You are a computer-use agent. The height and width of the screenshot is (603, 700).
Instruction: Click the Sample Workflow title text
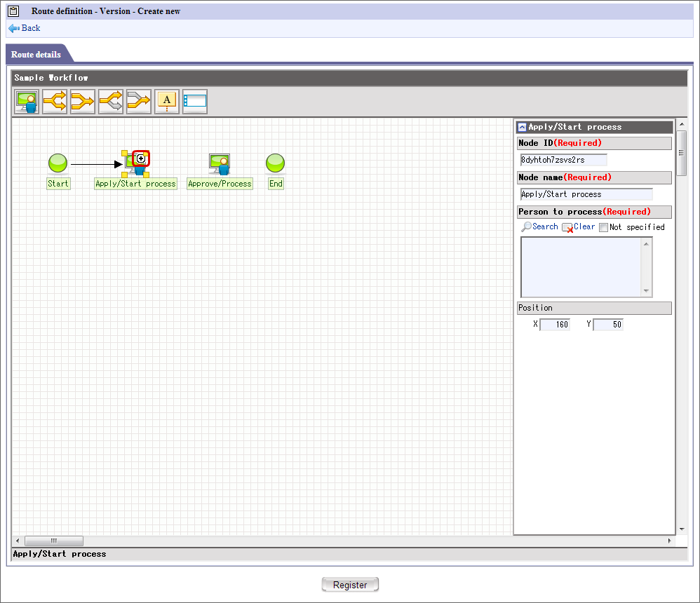(51, 78)
